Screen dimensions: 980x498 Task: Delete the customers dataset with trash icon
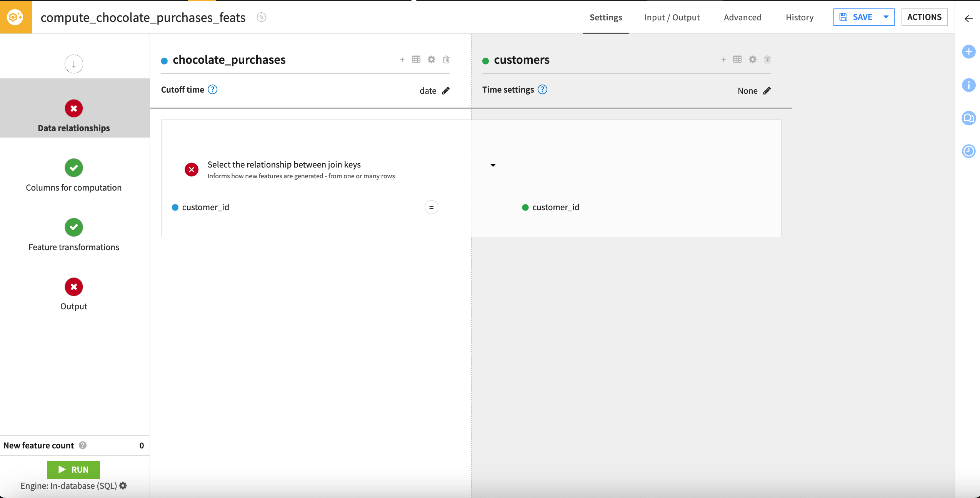pyautogui.click(x=767, y=60)
